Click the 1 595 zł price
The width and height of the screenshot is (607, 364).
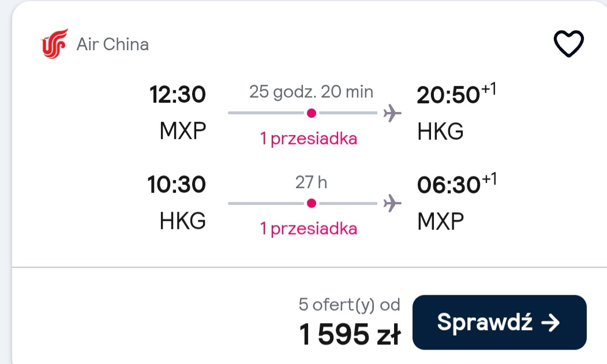(x=350, y=334)
